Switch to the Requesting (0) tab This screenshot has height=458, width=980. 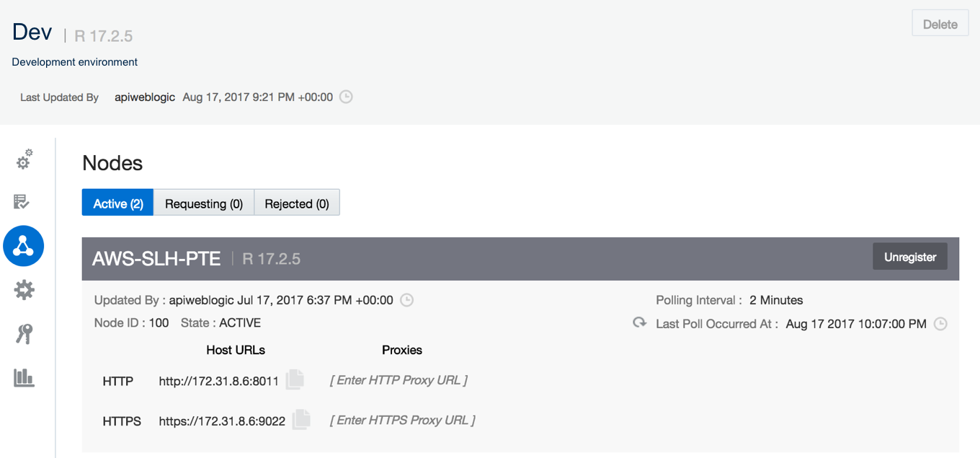(204, 203)
